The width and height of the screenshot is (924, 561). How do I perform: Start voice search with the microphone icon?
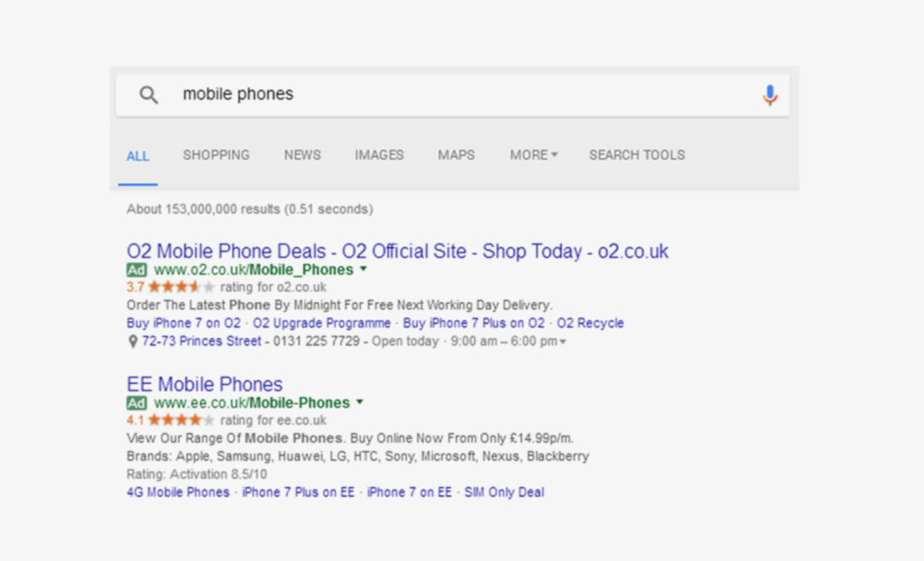770,95
